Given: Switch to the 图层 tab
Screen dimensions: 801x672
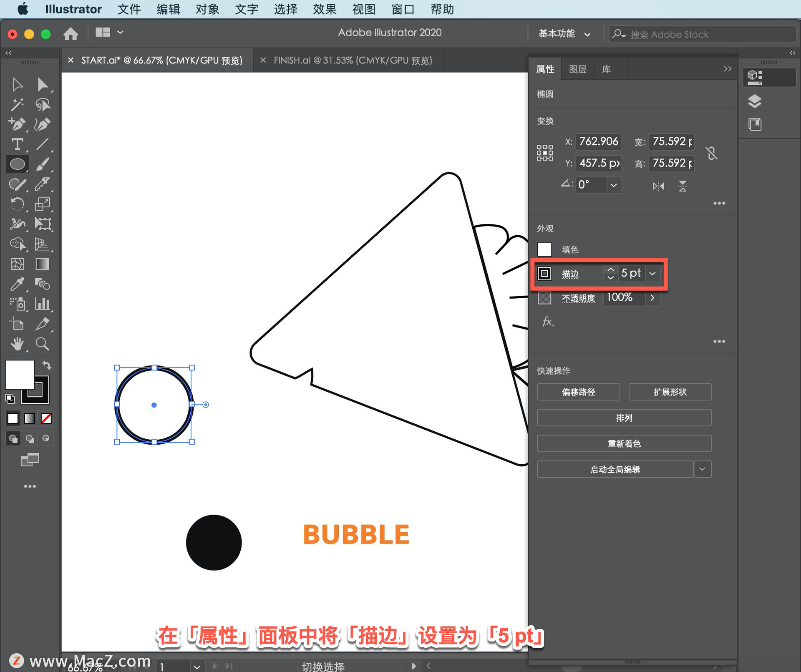Looking at the screenshot, I should [577, 69].
